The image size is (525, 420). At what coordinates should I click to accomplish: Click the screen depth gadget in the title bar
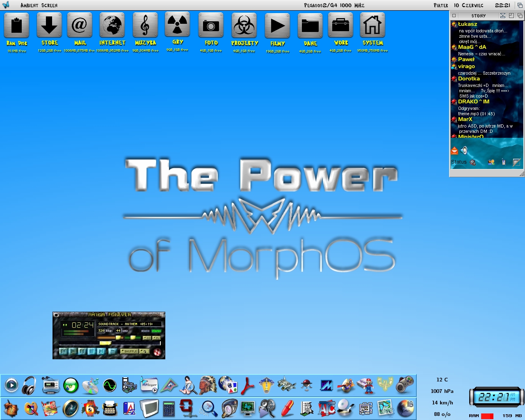[x=520, y=5]
